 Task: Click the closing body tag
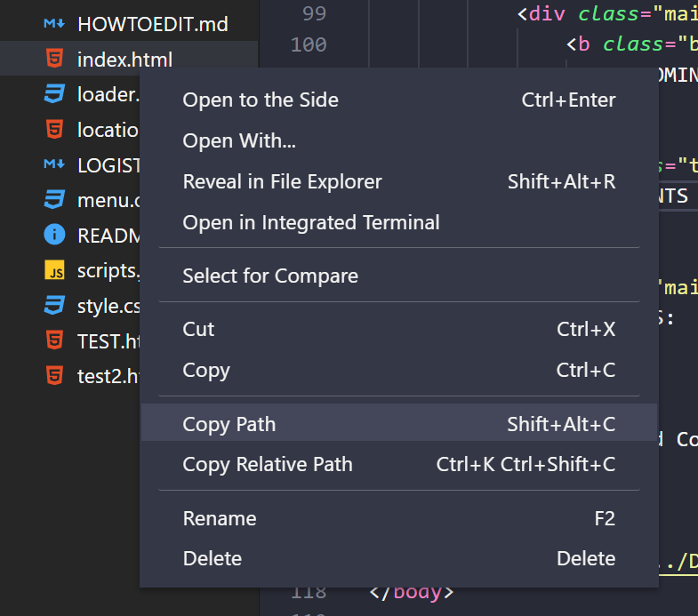click(x=412, y=592)
